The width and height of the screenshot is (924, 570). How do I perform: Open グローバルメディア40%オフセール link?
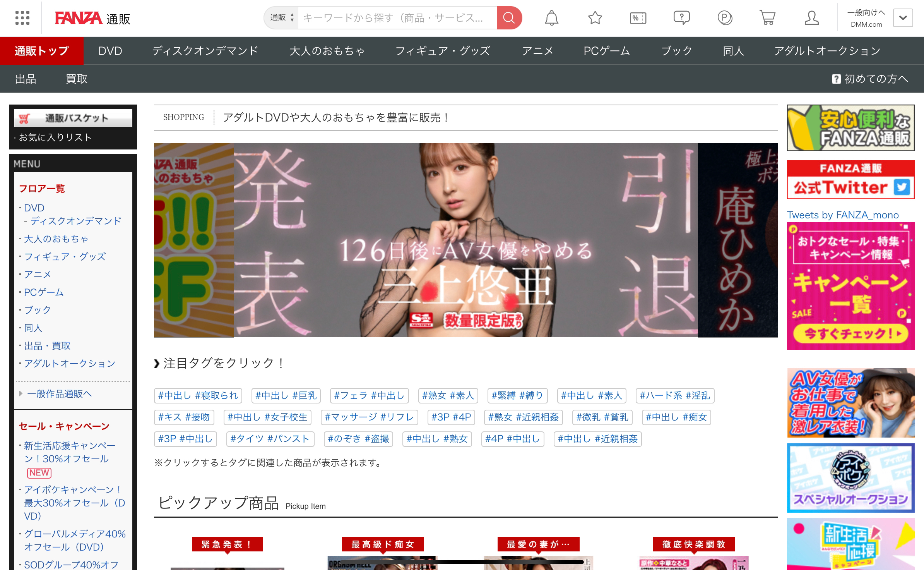[75, 541]
